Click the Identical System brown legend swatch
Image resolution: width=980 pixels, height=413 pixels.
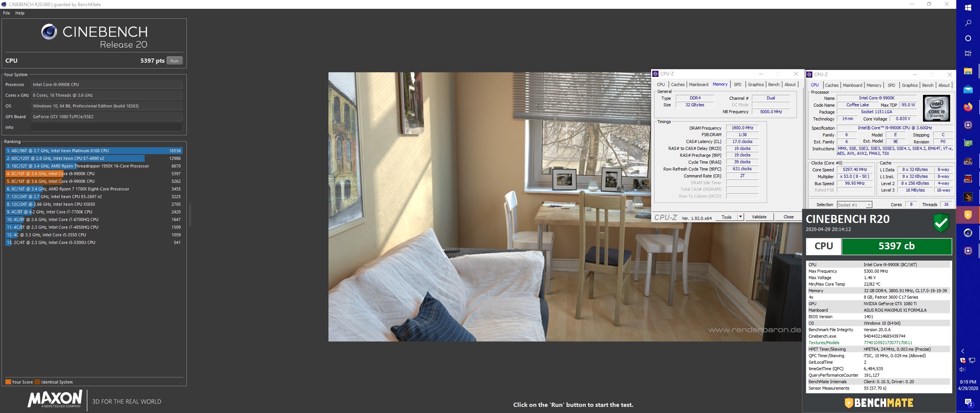pos(37,382)
